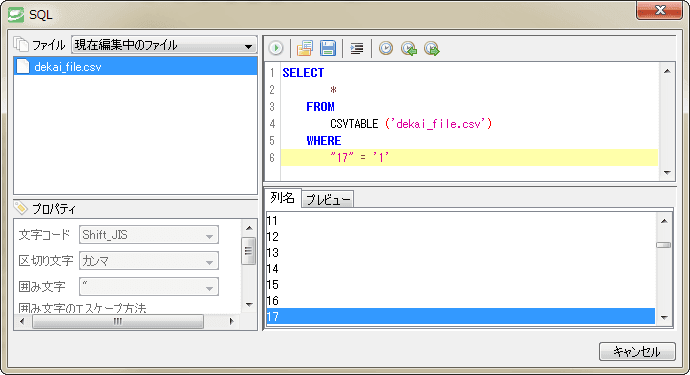The height and width of the screenshot is (375, 690).
Task: Switch to the プレビュー tab
Action: (328, 200)
